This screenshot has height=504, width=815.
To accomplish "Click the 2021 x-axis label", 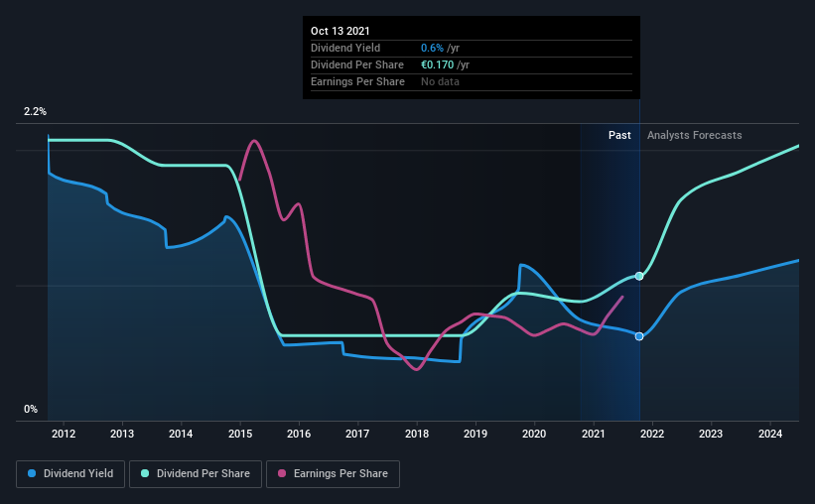I will [x=593, y=434].
